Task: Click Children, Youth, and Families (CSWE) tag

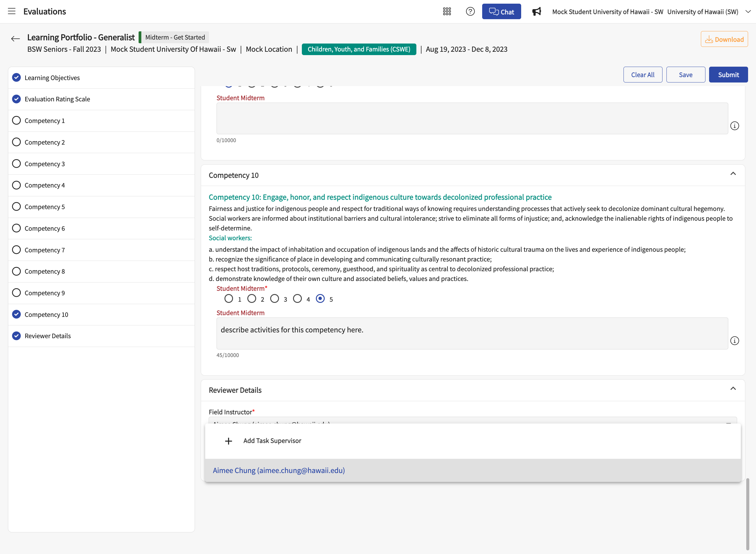Action: 359,49
